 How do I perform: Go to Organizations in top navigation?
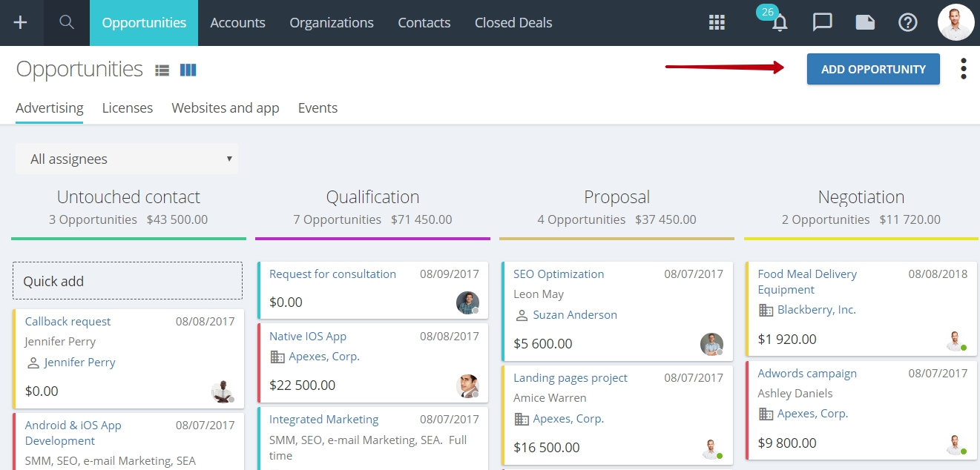[x=332, y=23]
